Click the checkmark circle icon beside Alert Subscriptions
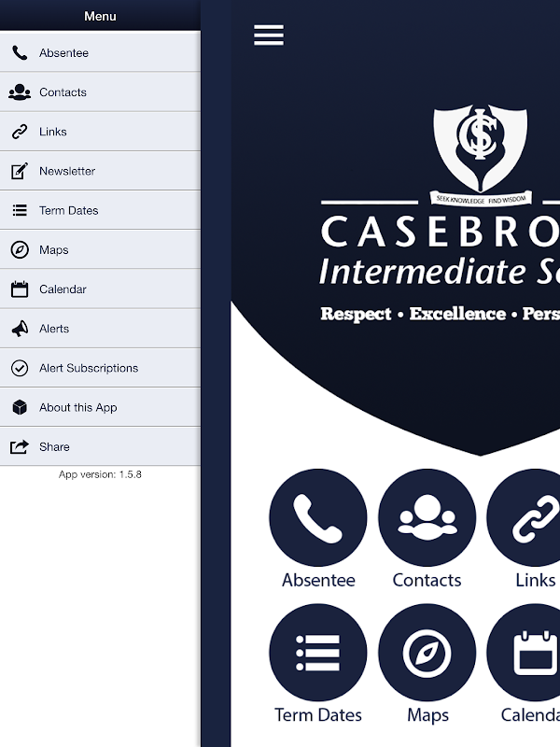560x747 pixels. [20, 368]
